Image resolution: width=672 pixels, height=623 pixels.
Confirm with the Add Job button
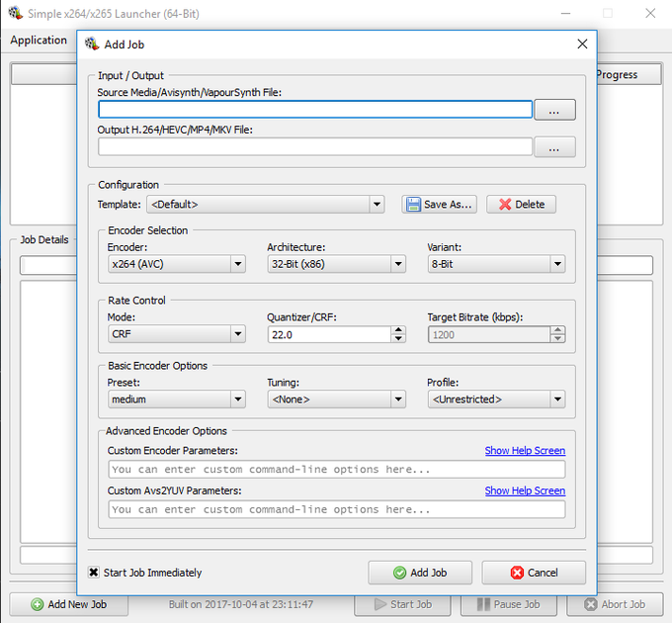click(x=420, y=573)
